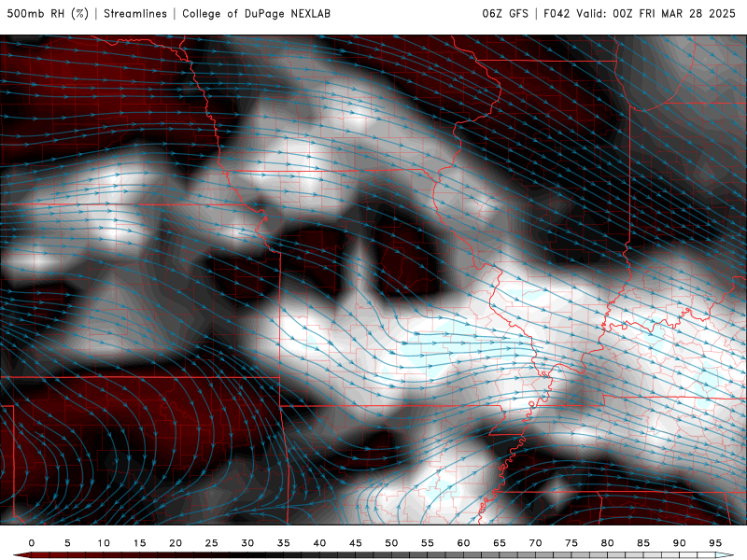Select the "06Z GFS" model run label
The height and width of the screenshot is (560, 747).
click(x=505, y=14)
